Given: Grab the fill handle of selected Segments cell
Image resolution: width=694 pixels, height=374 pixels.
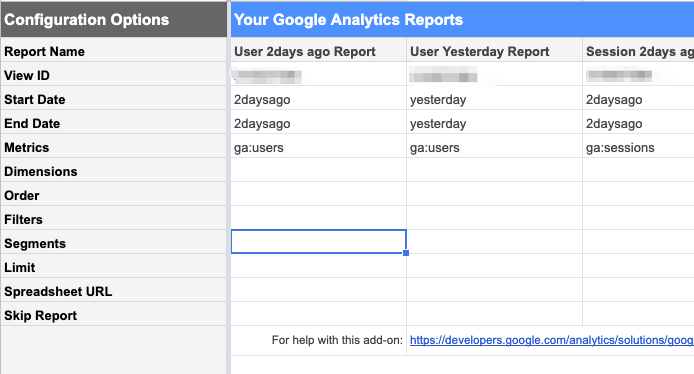Looking at the screenshot, I should tap(406, 253).
